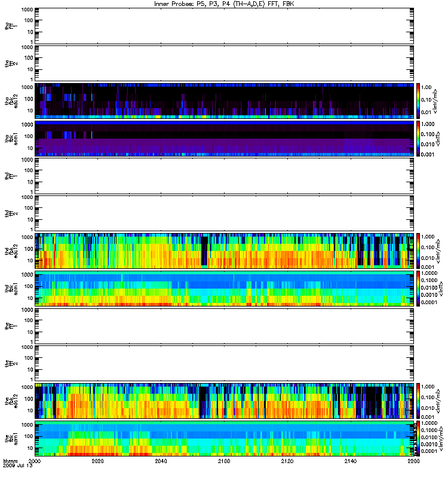
Task: Click the 'thd fff 1' y-axis label
Action: pyautogui.click(x=11, y=176)
